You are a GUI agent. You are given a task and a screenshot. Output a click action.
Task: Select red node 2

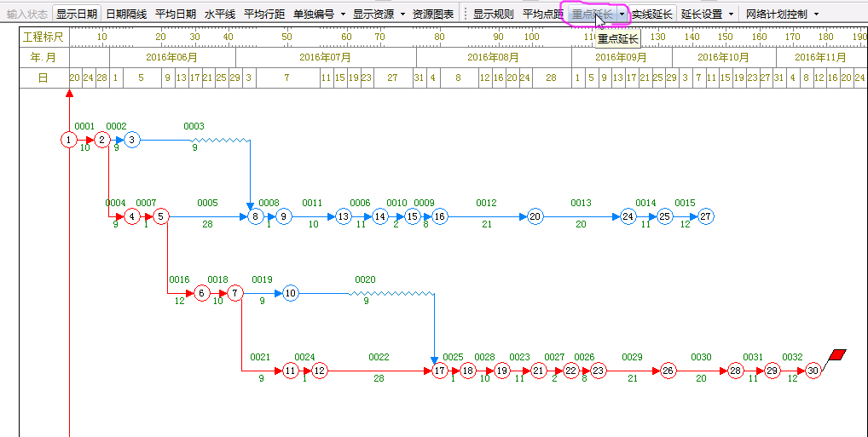click(x=101, y=140)
